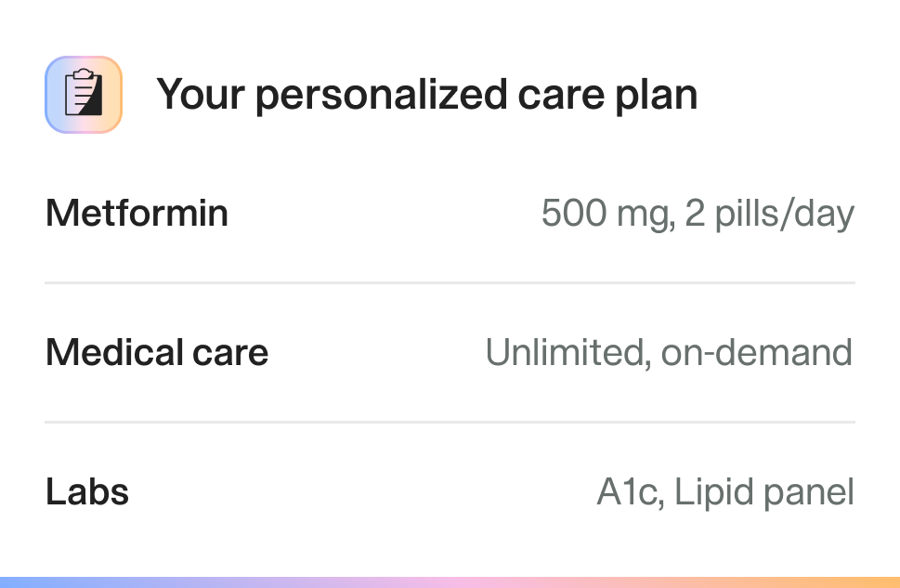
Task: Click the 'Unlimited, on-demand' value
Action: pos(669,352)
